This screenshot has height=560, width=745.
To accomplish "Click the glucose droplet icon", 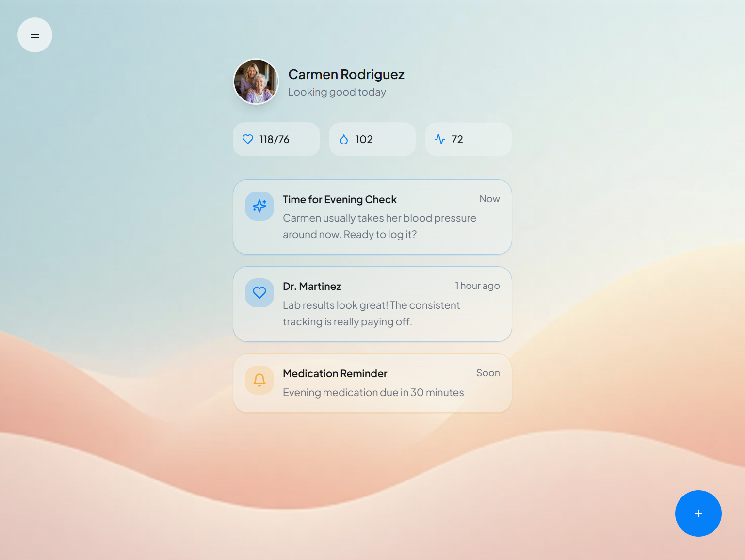I will coord(344,139).
